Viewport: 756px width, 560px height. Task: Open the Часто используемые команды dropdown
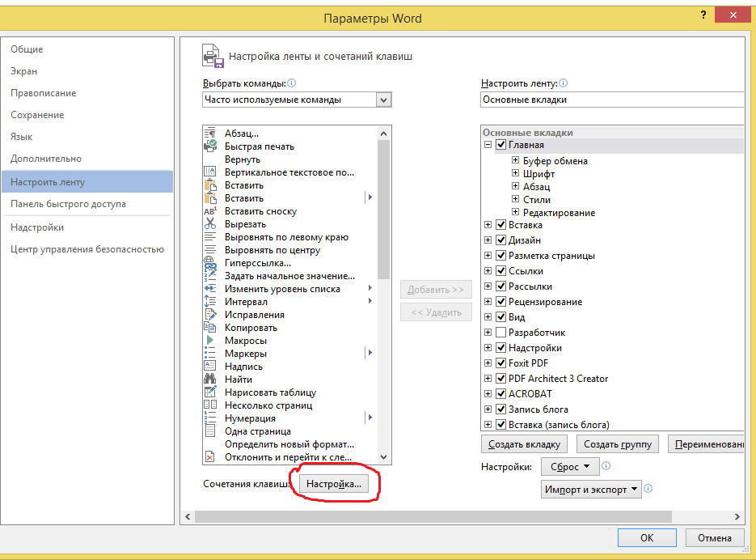pos(384,100)
